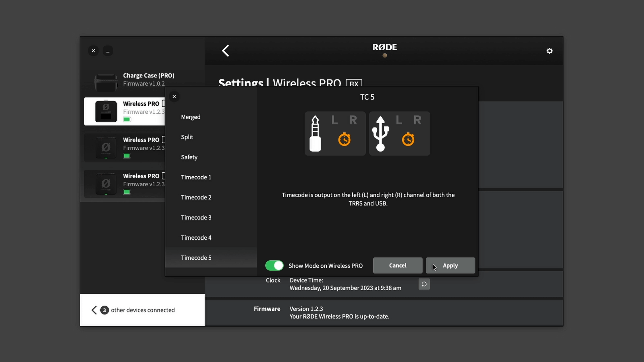Screen dimensions: 644x362
Task: Click the USB orange timecode stopwatch icon
Action: pos(408,139)
